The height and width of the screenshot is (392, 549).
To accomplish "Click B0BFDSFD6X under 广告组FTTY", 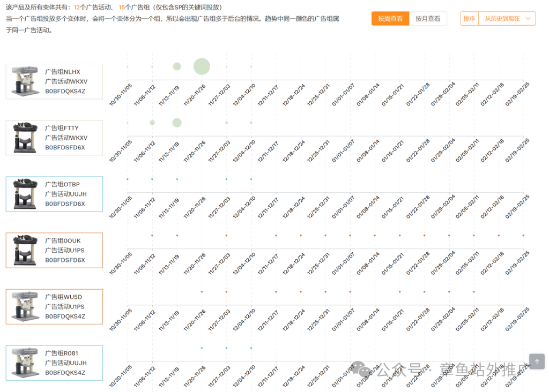I will [x=65, y=148].
